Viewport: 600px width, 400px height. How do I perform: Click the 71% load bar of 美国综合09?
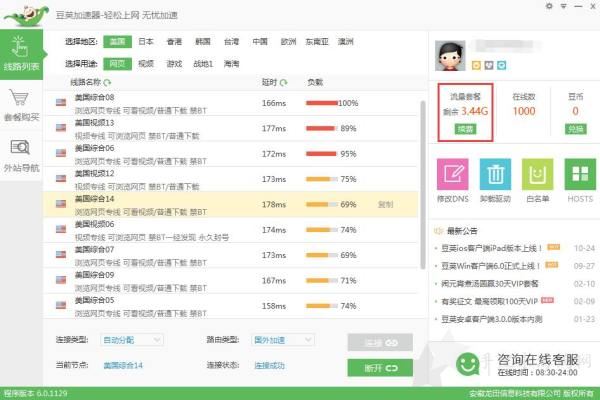coord(322,281)
